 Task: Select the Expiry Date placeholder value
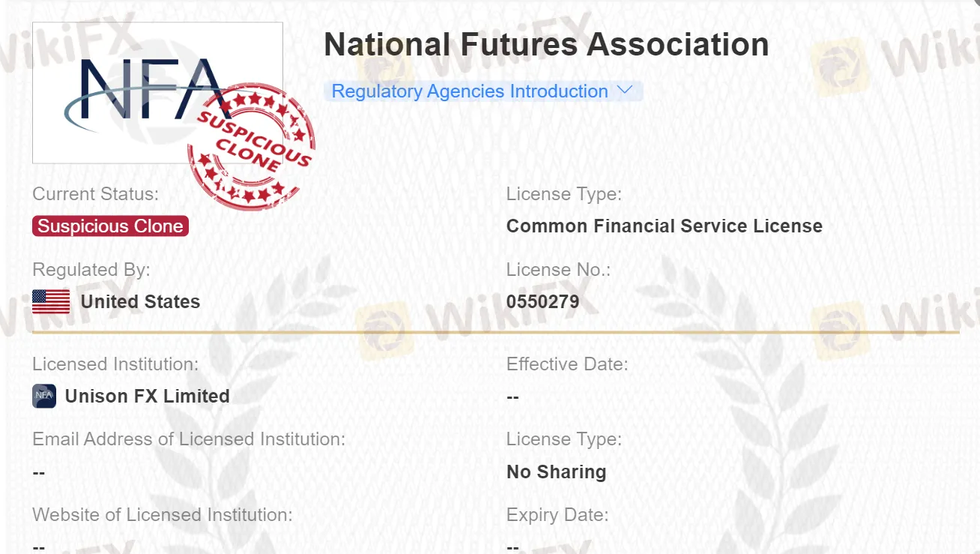(x=512, y=547)
